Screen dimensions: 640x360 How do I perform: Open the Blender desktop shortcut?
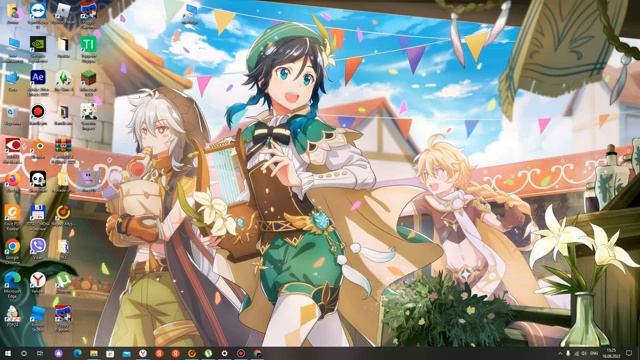point(38,145)
